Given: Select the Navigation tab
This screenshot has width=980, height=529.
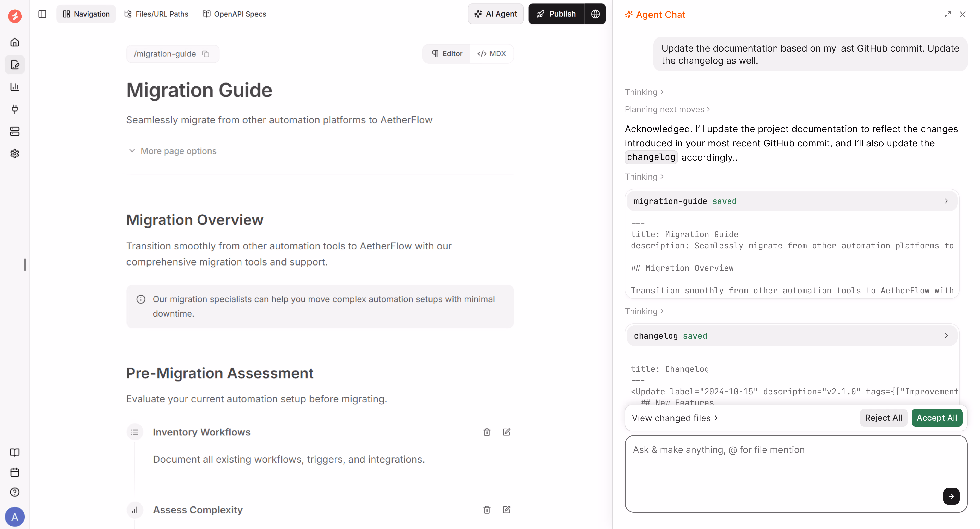Looking at the screenshot, I should (x=86, y=14).
